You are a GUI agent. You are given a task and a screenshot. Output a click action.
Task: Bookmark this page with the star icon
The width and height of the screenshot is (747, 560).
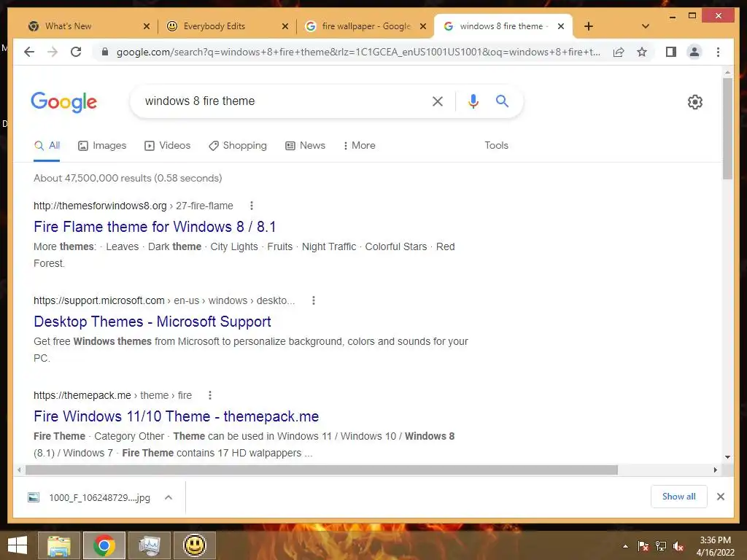pyautogui.click(x=642, y=52)
